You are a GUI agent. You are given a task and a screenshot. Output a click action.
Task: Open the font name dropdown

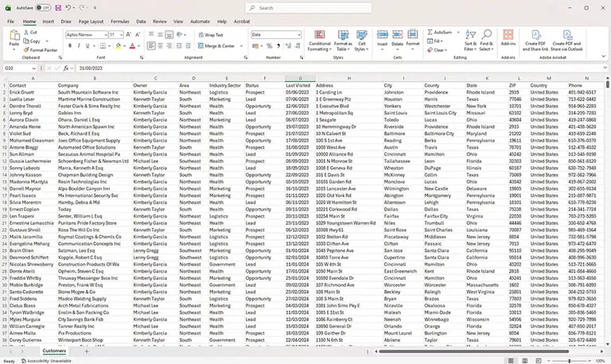tap(105, 35)
